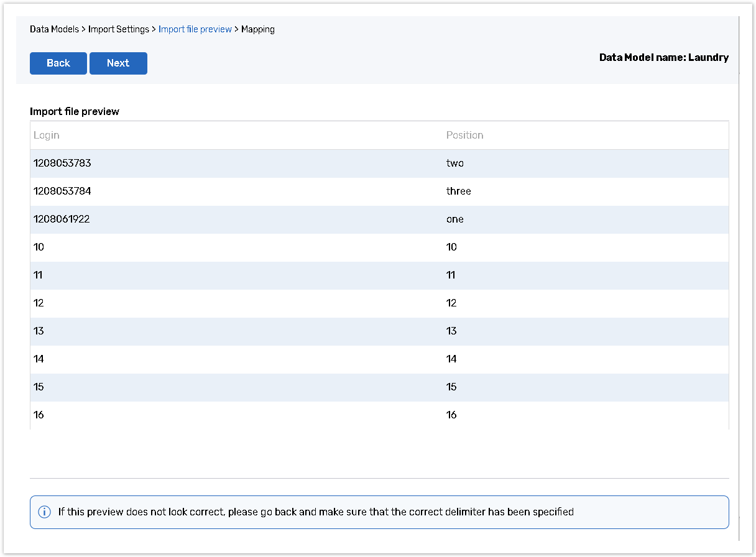Select the Import Settings breadcrumb
Image resolution: width=756 pixels, height=557 pixels.
[x=119, y=29]
